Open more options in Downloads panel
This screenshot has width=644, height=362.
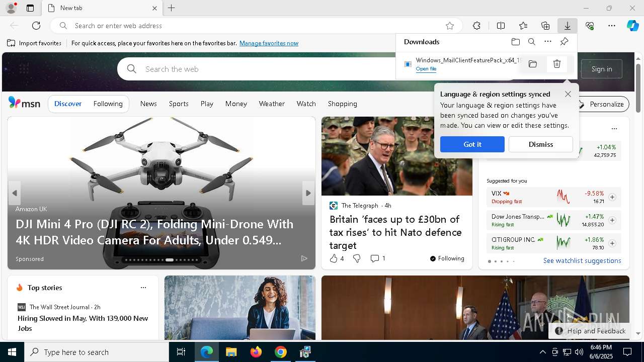pos(548,42)
